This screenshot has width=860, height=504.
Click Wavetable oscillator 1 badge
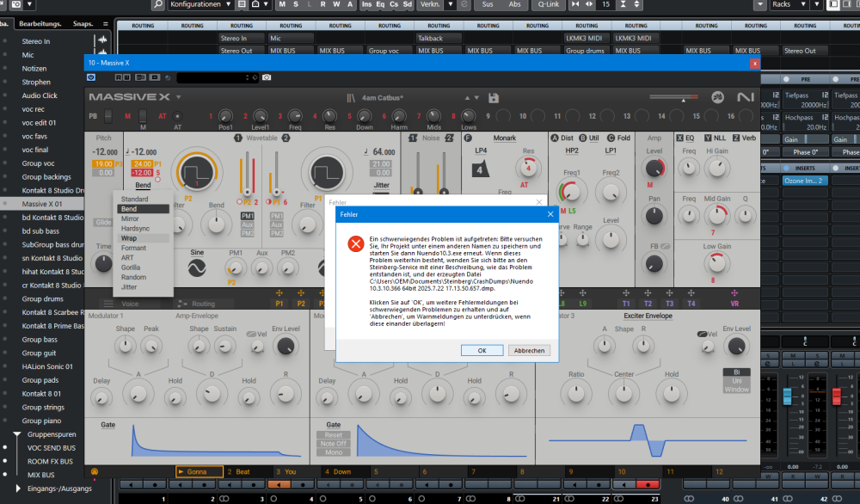(x=238, y=138)
